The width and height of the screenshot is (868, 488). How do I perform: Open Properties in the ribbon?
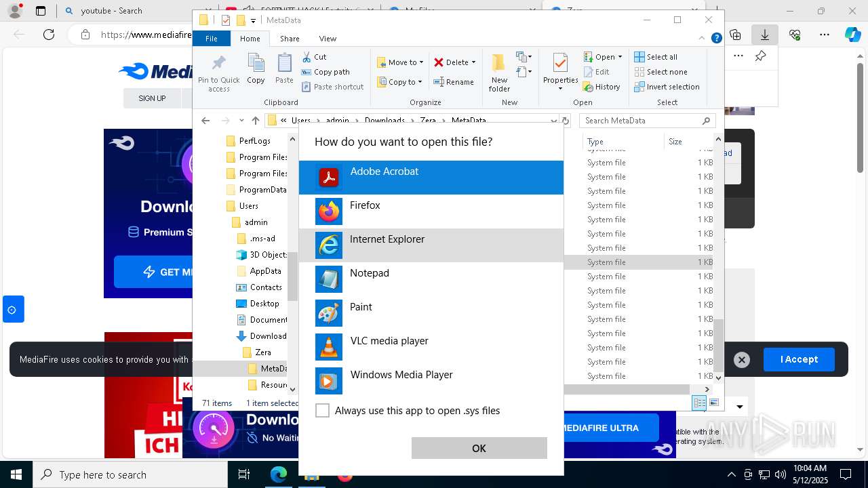(560, 72)
